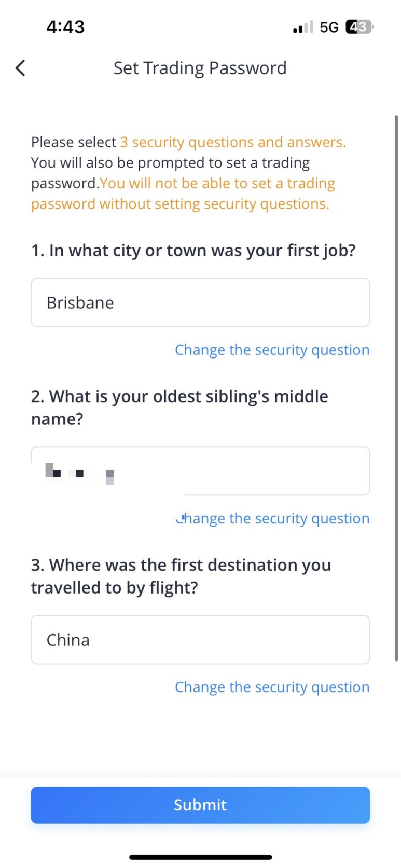Change the sibling middle name security question
The image size is (401, 868).
click(272, 518)
